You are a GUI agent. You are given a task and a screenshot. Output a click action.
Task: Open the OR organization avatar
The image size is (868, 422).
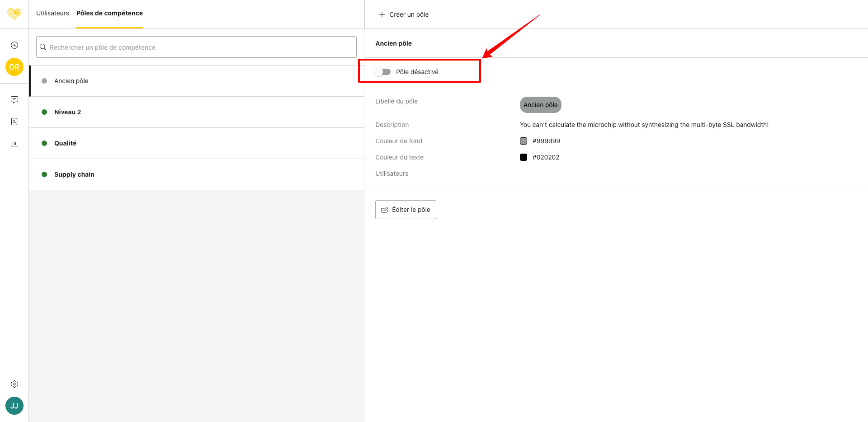click(14, 67)
